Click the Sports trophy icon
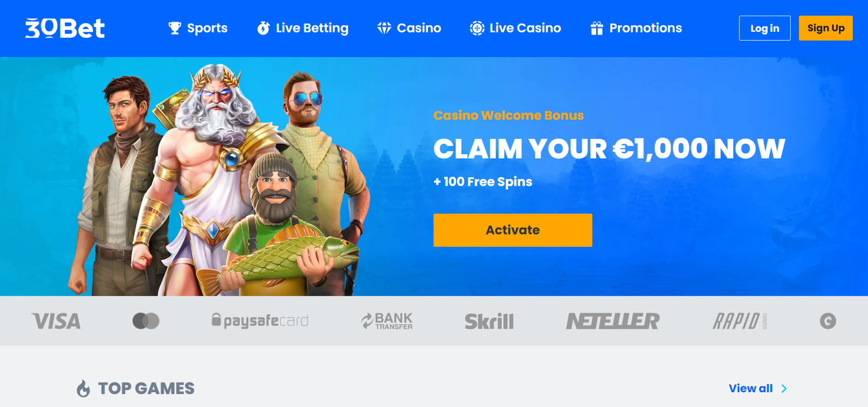 (x=175, y=28)
